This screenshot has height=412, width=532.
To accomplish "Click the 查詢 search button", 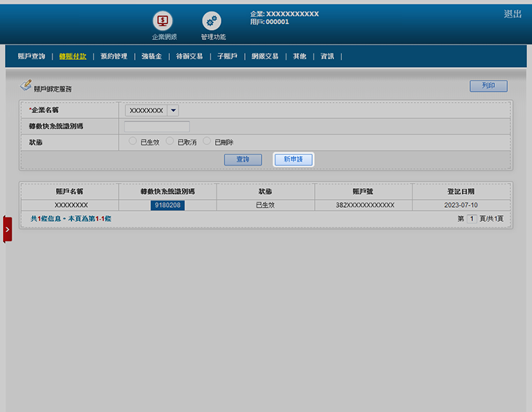I will click(x=243, y=159).
